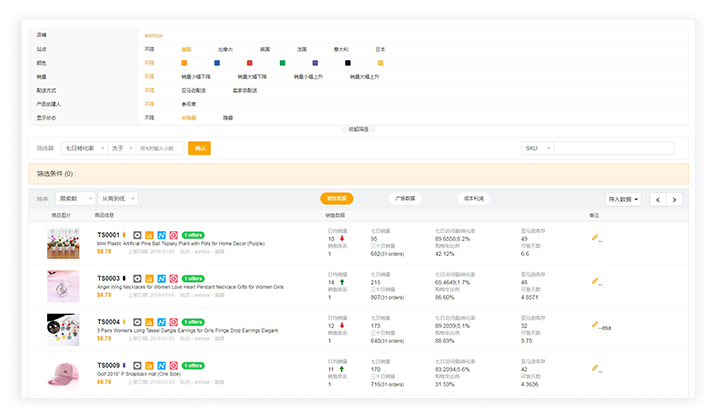
Task: Go to next page with right arrow
Action: point(674,199)
